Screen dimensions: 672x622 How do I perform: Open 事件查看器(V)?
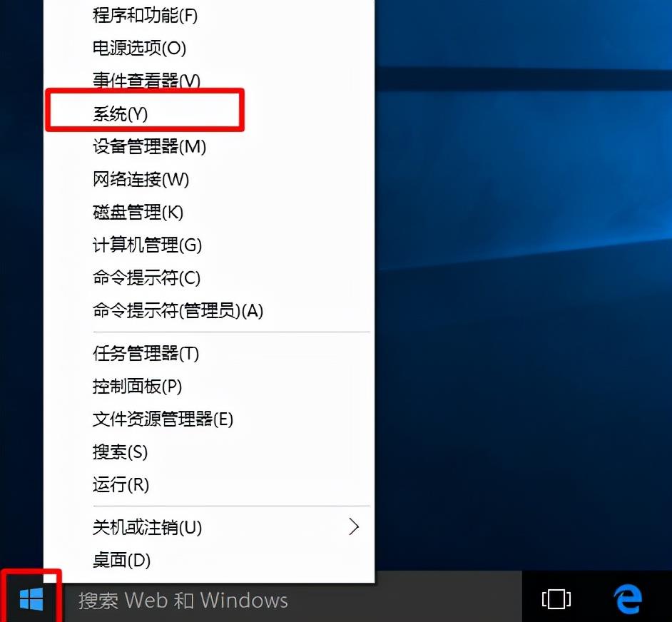[146, 81]
